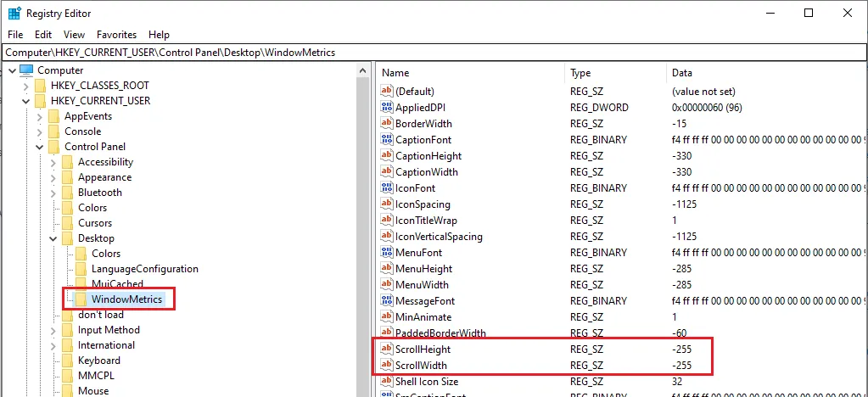Click the HKEY_CLASSES_ROOT folder icon
Image resolution: width=868 pixels, height=397 pixels.
pos(40,86)
